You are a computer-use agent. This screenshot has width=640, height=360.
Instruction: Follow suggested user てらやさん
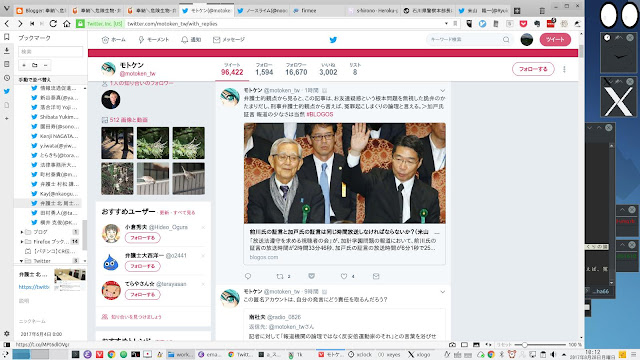[142, 295]
